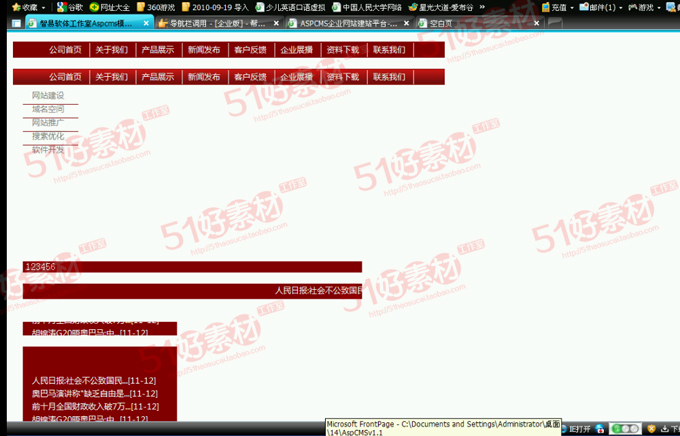The height and width of the screenshot is (436, 680).
Task: Open the 软件开发 sidebar link
Action: 48,150
